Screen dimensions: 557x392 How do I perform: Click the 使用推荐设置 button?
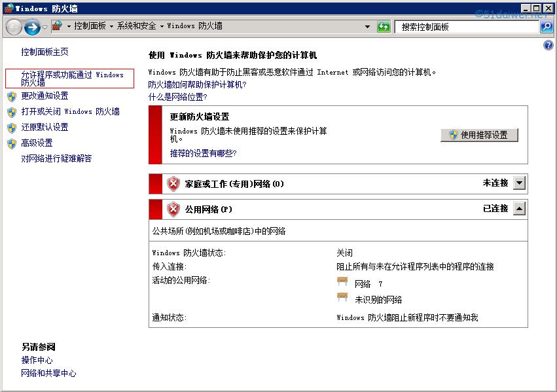pyautogui.click(x=480, y=135)
